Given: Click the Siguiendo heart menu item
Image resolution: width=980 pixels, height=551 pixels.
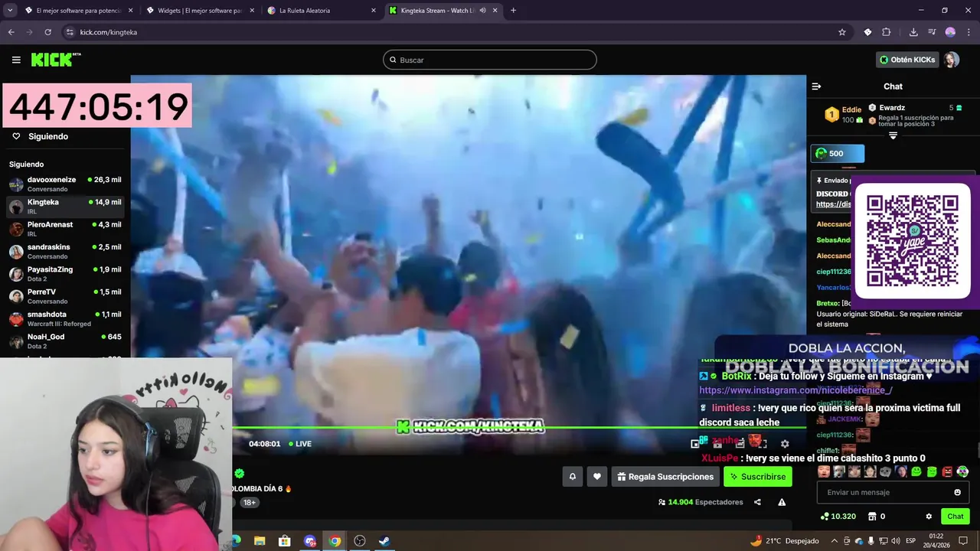Looking at the screenshot, I should pos(40,136).
